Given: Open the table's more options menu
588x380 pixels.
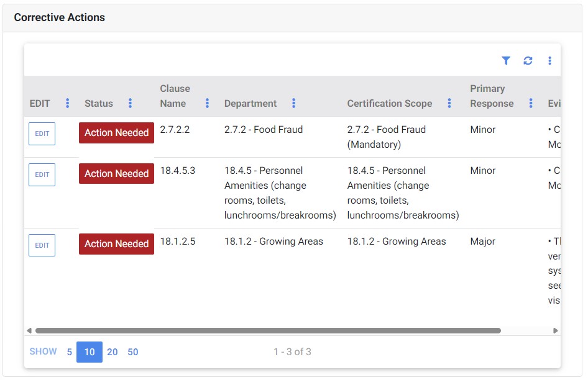Looking at the screenshot, I should (x=549, y=61).
